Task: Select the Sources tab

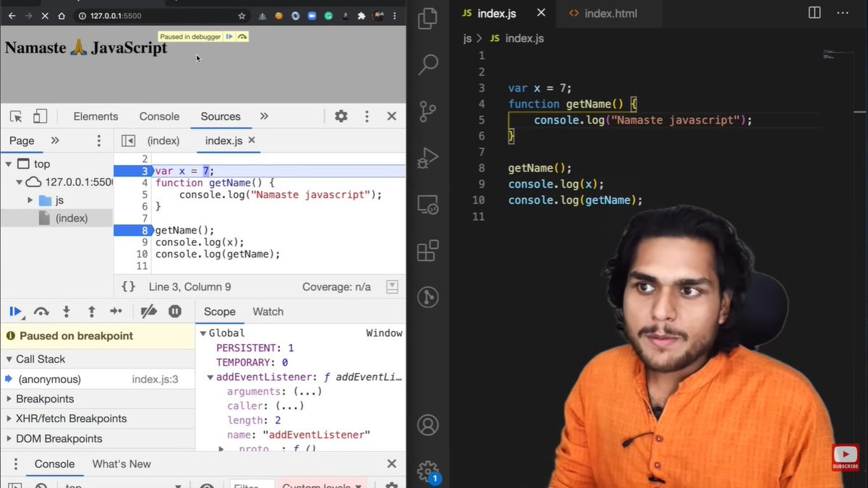Action: tap(221, 116)
